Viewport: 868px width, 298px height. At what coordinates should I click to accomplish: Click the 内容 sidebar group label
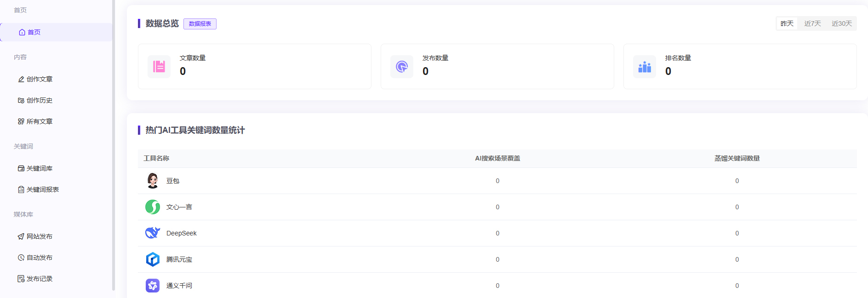coord(20,57)
